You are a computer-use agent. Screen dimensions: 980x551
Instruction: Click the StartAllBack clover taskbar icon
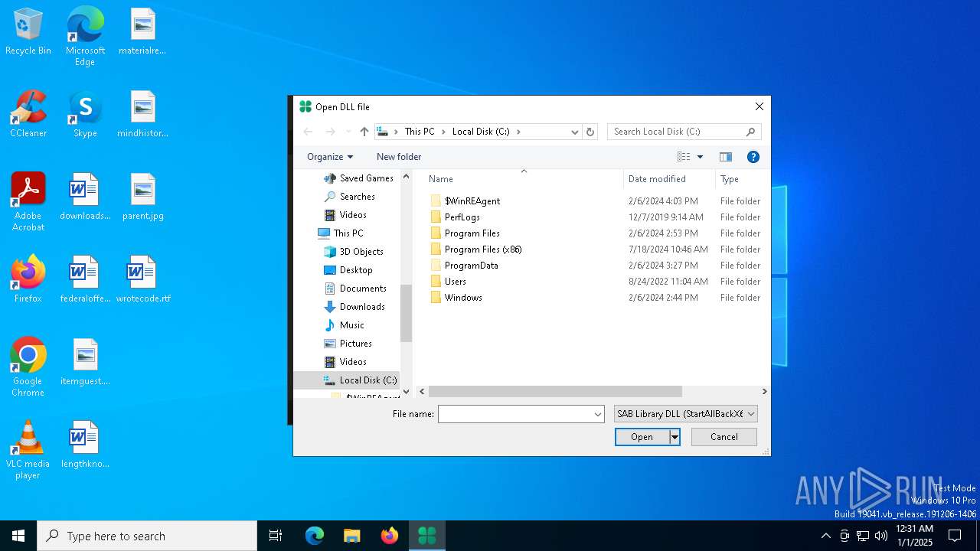427,536
